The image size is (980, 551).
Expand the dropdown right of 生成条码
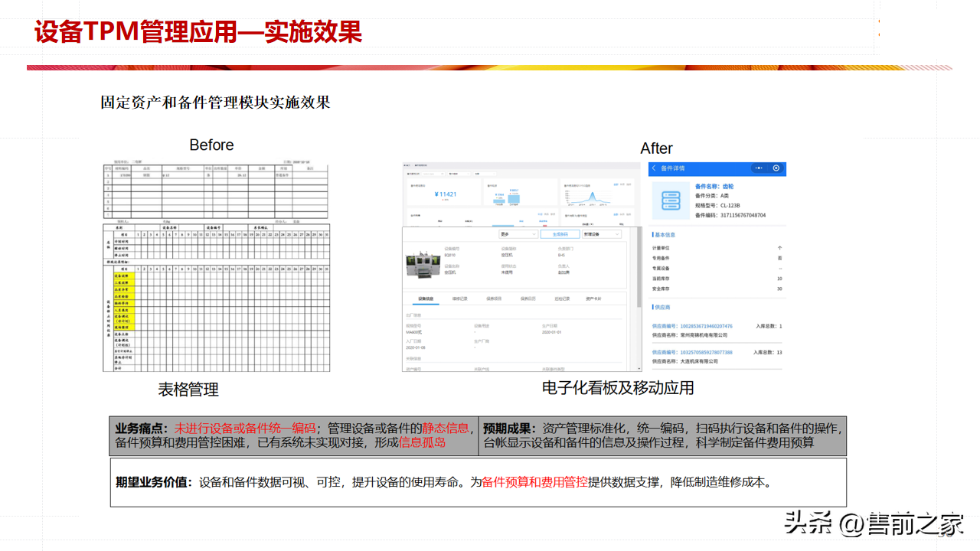click(602, 234)
